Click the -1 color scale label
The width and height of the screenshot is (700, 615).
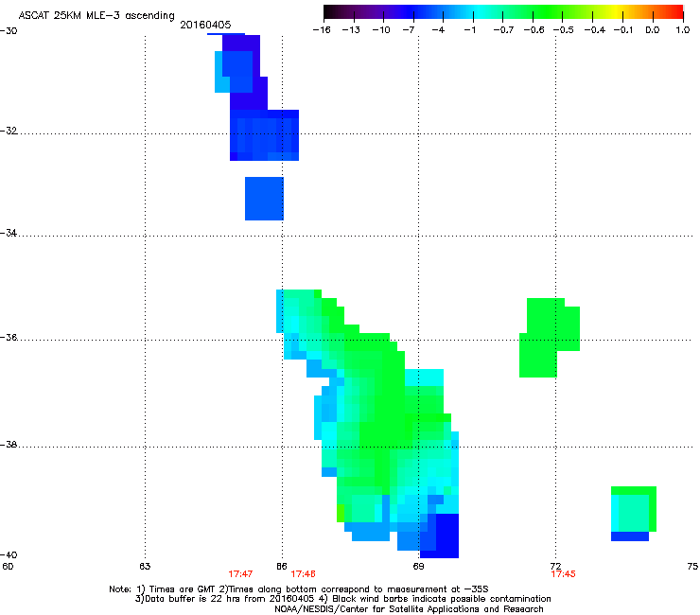(469, 30)
